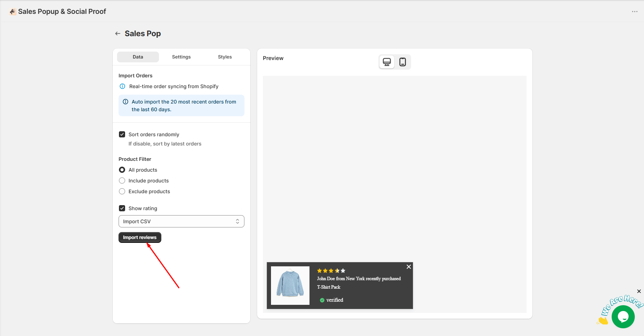Open the Import CSV dropdown
This screenshot has height=336, width=644.
[x=181, y=222]
